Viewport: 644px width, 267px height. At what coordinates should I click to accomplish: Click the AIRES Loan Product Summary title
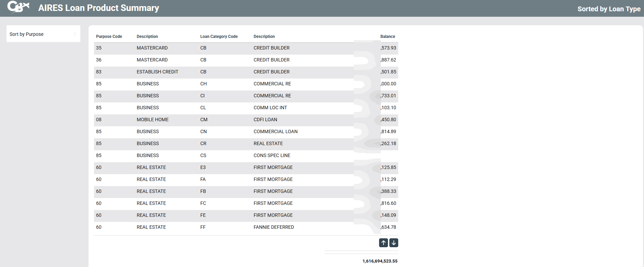[x=98, y=8]
